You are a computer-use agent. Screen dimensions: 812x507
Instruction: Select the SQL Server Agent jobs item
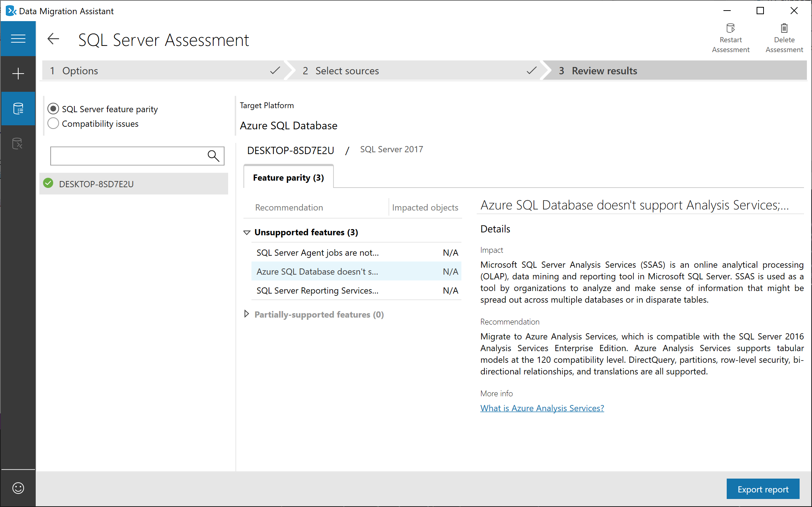[x=319, y=252]
